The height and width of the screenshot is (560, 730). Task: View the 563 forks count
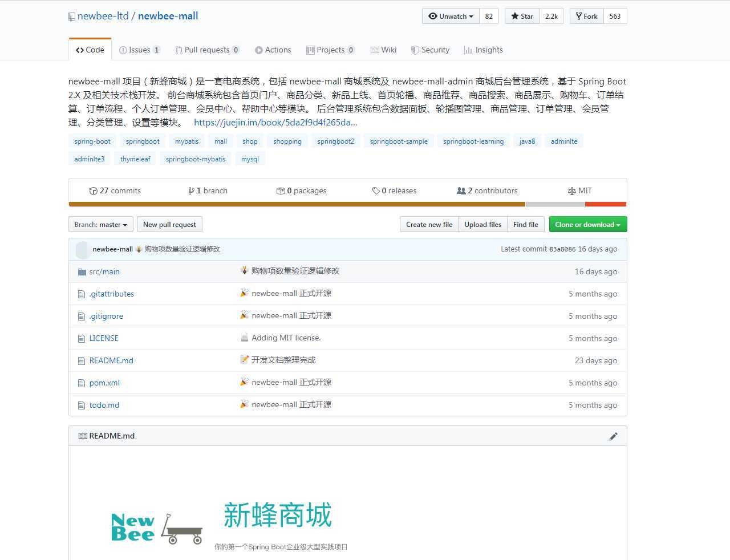coord(615,16)
